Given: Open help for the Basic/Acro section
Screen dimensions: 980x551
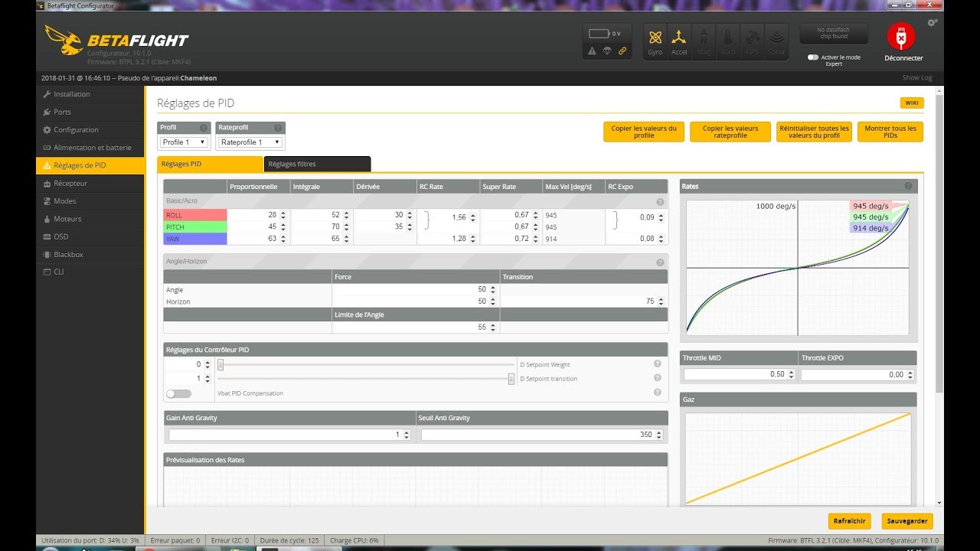Looking at the screenshot, I should tap(660, 202).
